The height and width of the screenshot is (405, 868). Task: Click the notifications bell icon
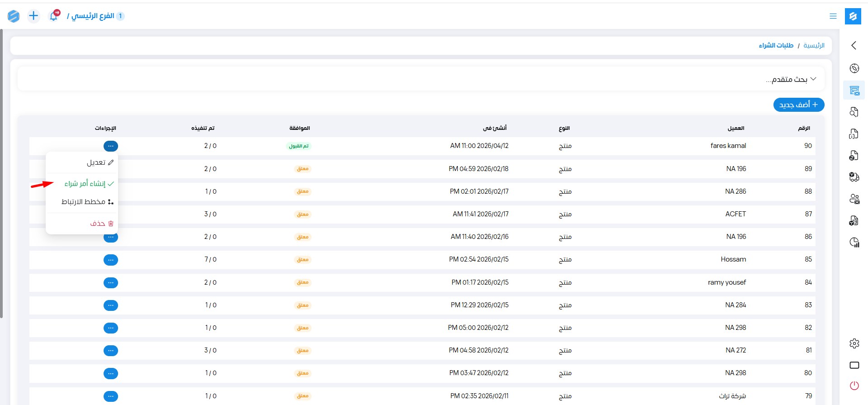[x=53, y=16]
